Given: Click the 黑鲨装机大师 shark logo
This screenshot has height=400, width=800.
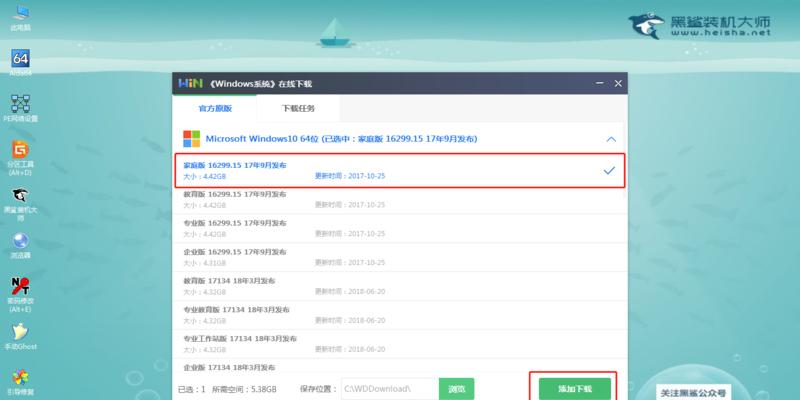Looking at the screenshot, I should click(646, 24).
